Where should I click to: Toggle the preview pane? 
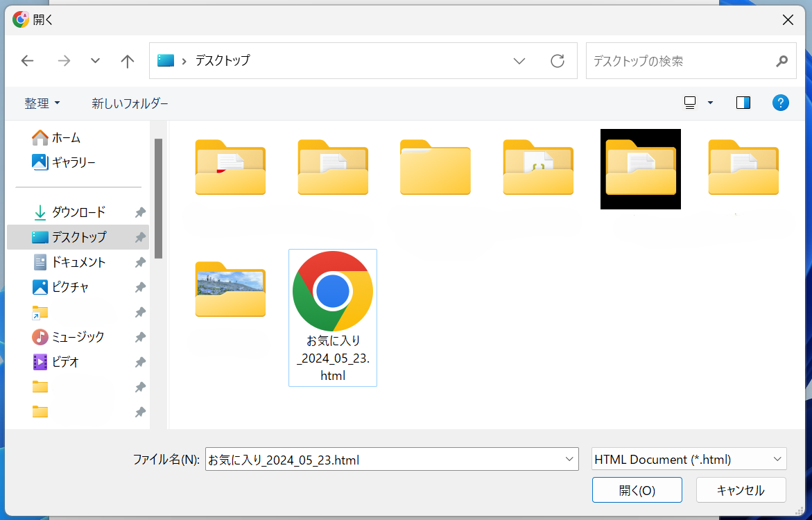tap(743, 103)
